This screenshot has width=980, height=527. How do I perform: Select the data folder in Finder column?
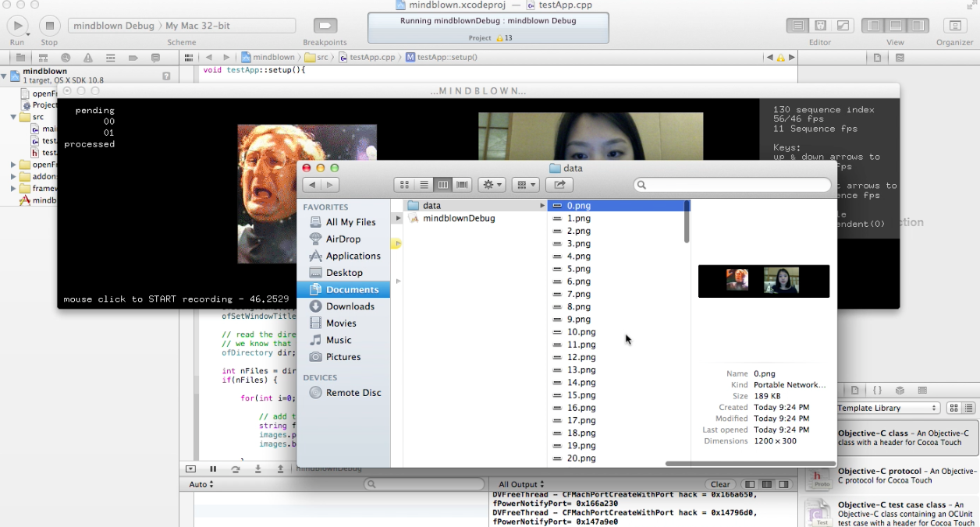pos(475,206)
